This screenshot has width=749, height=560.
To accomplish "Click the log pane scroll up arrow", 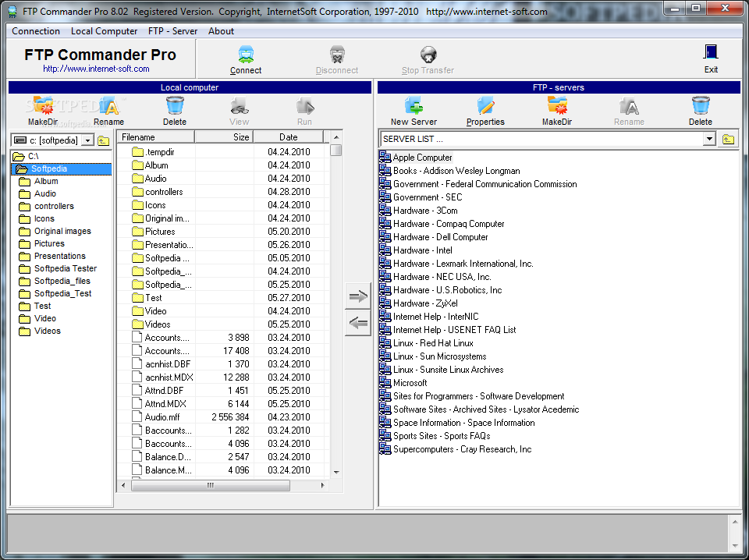I will (x=735, y=522).
